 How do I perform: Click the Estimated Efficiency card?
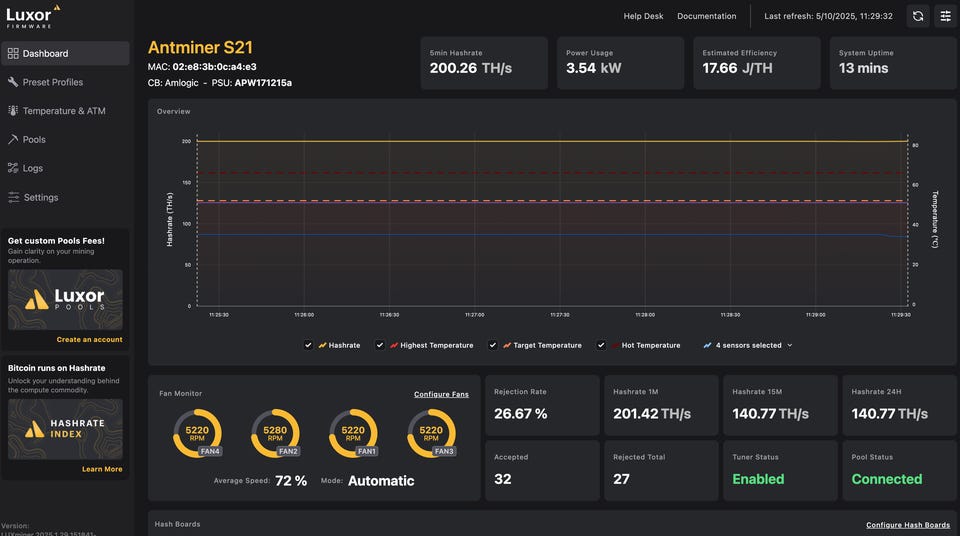pyautogui.click(x=757, y=63)
